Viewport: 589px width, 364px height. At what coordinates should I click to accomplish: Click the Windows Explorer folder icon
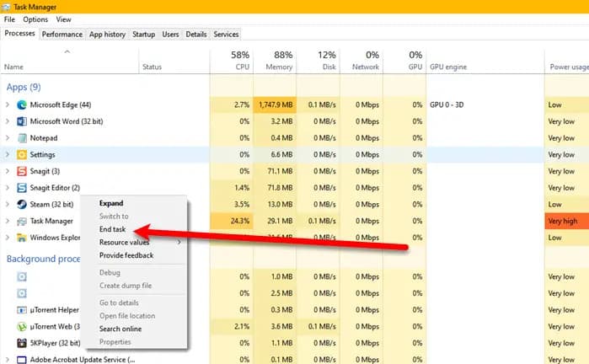tap(22, 238)
